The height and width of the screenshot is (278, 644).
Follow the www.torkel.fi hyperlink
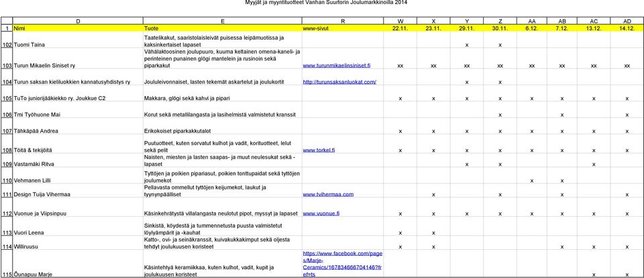tap(319, 150)
